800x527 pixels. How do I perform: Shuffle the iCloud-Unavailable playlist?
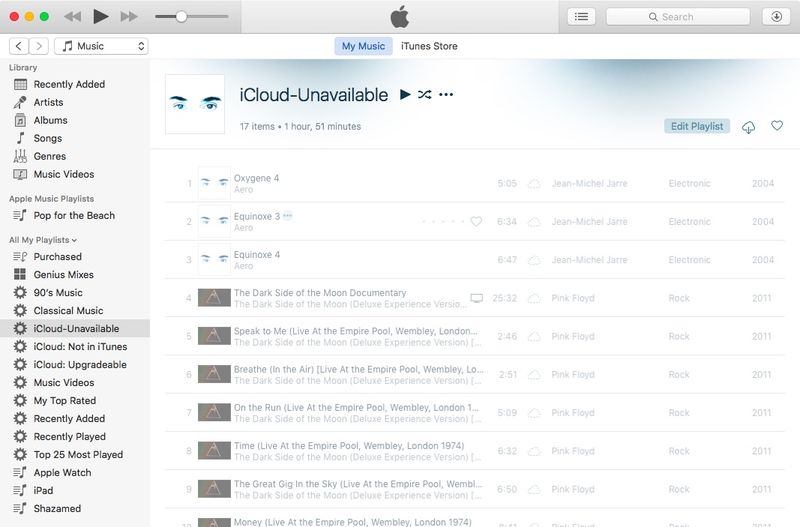pyautogui.click(x=424, y=94)
